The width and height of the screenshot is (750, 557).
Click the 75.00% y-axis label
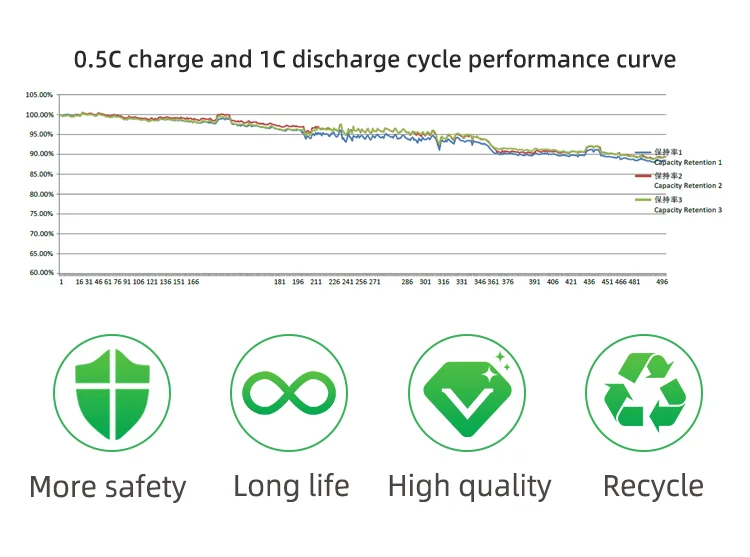41,214
